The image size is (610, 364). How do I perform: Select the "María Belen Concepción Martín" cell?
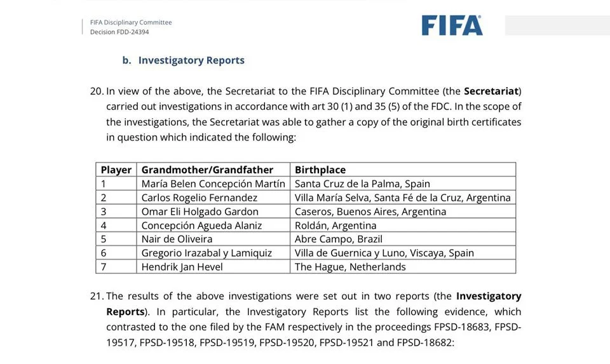point(213,184)
